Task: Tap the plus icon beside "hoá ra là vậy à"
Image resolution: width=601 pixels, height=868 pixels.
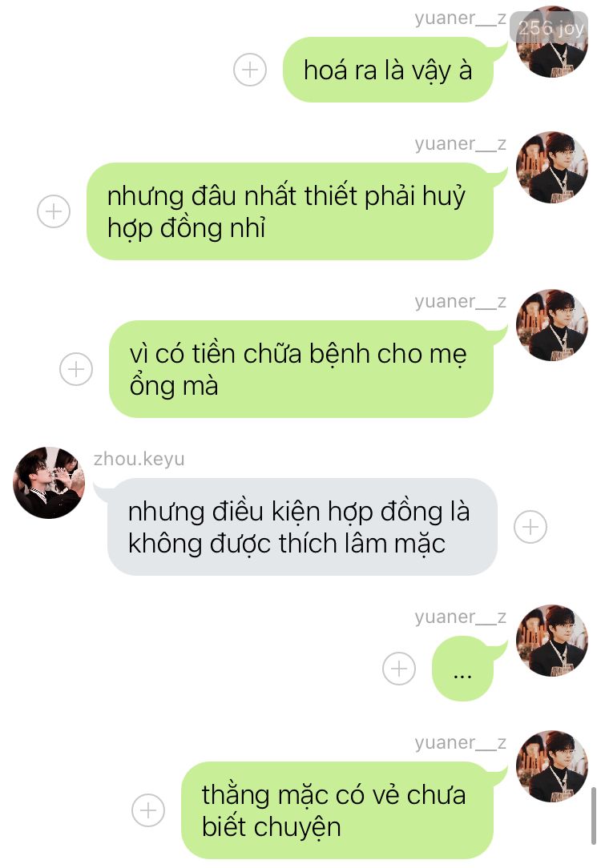Action: (x=250, y=70)
